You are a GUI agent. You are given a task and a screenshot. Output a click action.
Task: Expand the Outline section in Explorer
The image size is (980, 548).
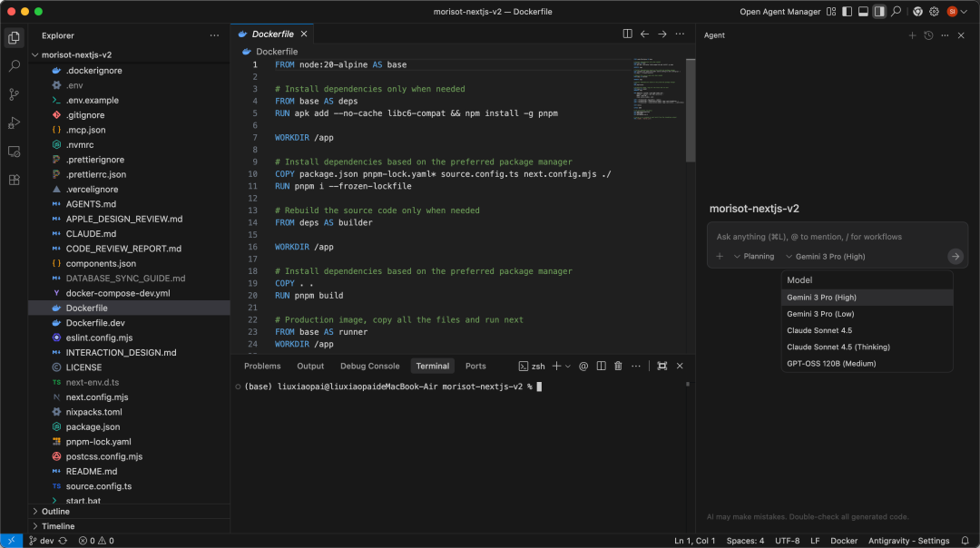coord(54,512)
